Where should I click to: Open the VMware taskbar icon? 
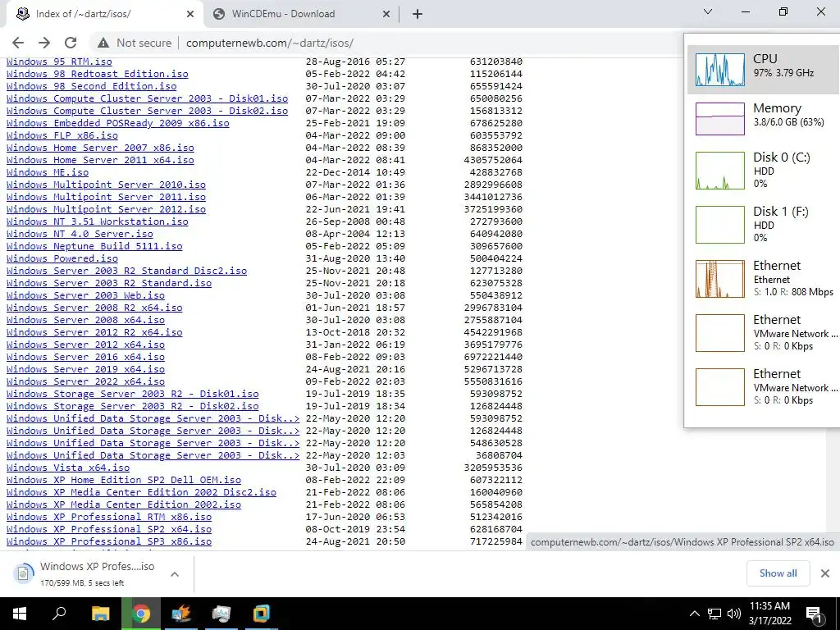pyautogui.click(x=262, y=614)
